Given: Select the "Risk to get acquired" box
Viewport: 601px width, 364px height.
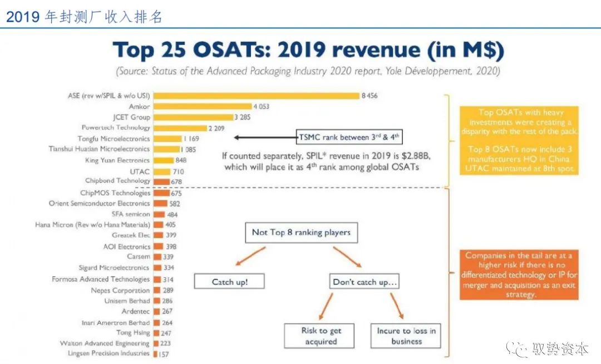Looking at the screenshot, I should 319,336.
